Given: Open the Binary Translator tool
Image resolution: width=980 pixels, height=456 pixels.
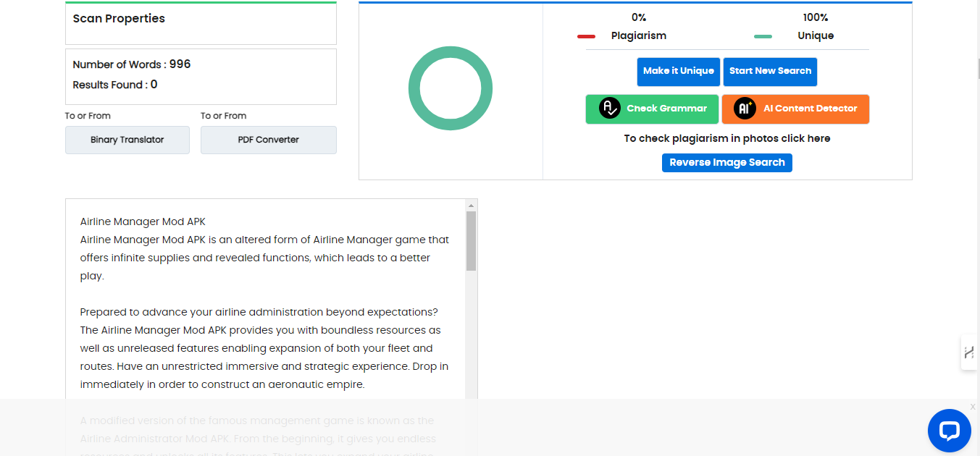Looking at the screenshot, I should (x=127, y=140).
